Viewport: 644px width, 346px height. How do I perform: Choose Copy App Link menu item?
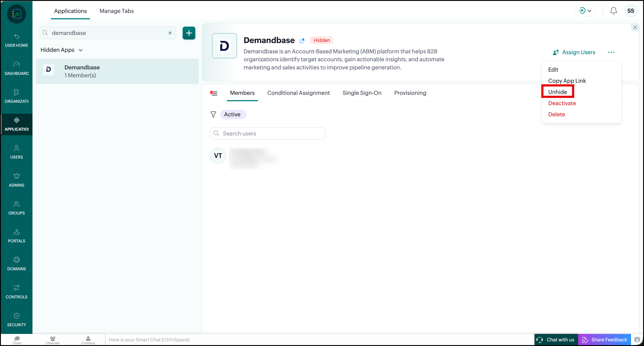click(567, 81)
